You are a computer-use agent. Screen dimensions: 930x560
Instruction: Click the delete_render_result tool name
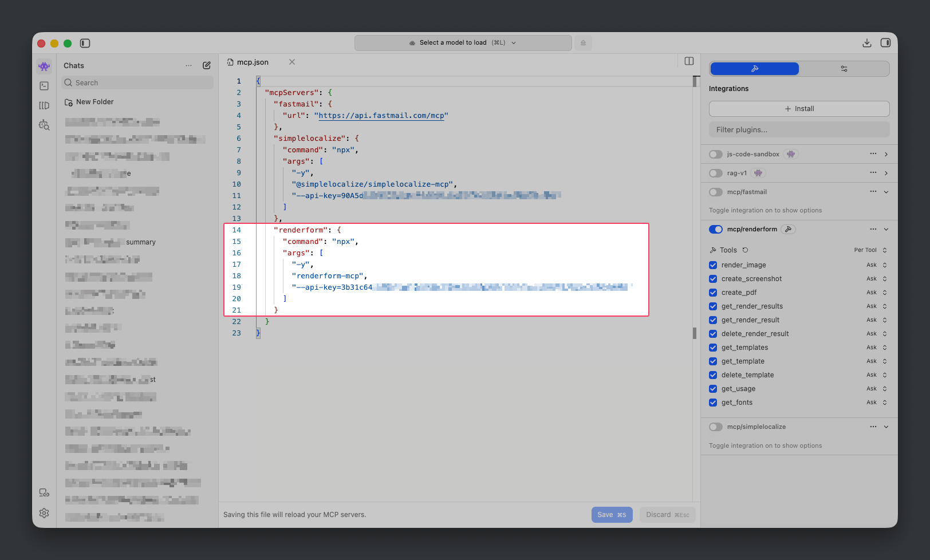tap(755, 334)
